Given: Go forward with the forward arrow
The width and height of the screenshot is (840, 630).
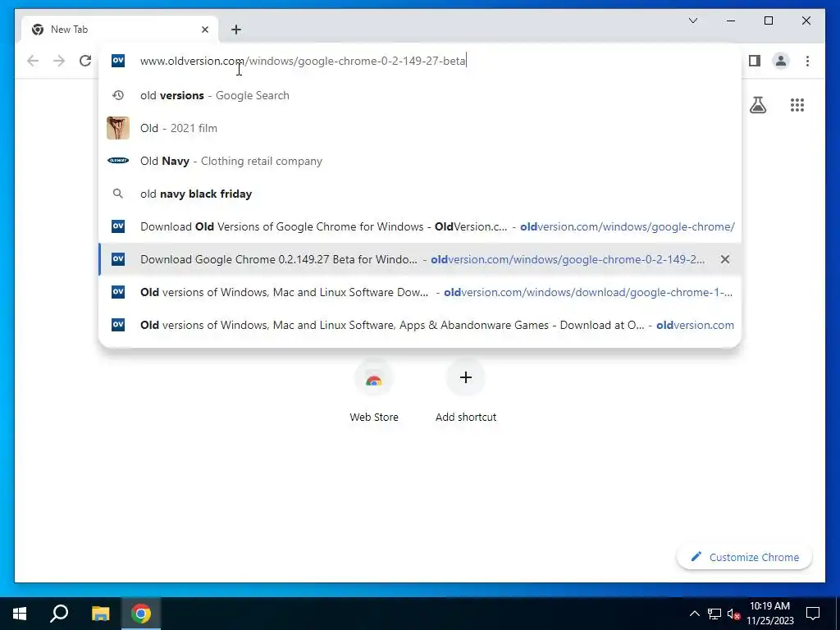Looking at the screenshot, I should (59, 61).
